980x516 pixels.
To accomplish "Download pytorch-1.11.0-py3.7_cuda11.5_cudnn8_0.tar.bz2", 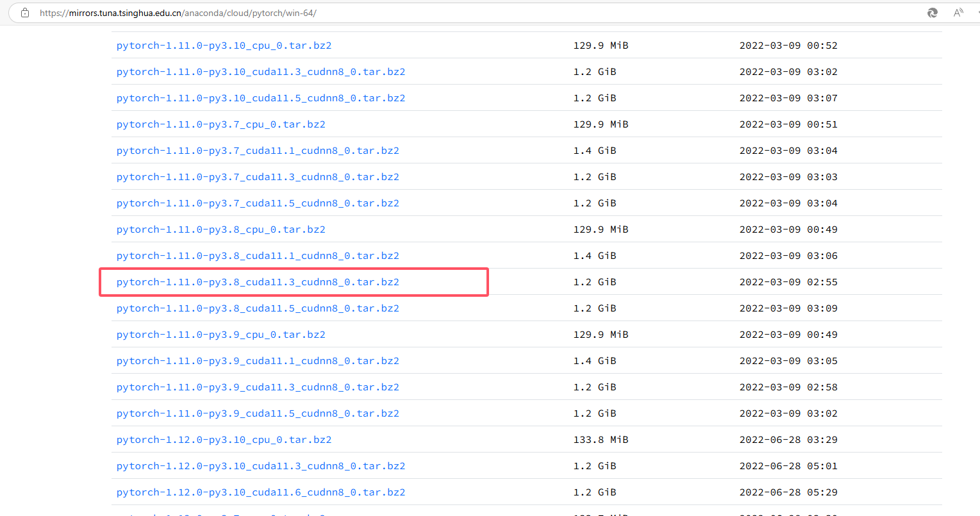I will [x=258, y=203].
